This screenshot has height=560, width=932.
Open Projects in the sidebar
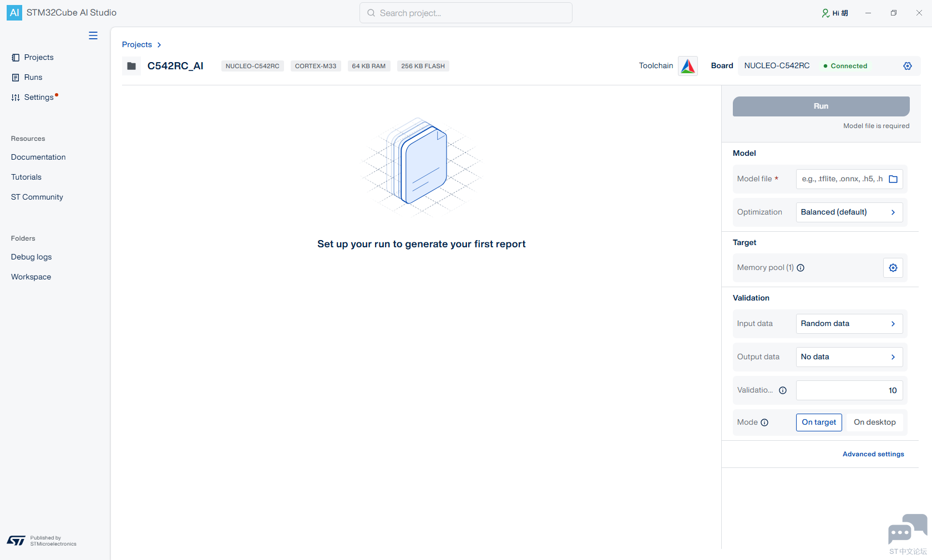(x=33, y=58)
